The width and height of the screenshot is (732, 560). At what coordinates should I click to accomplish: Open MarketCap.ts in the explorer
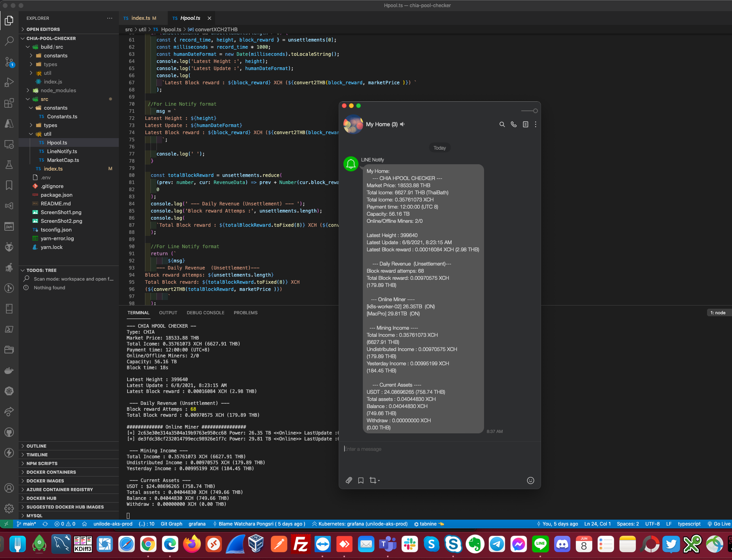63,160
